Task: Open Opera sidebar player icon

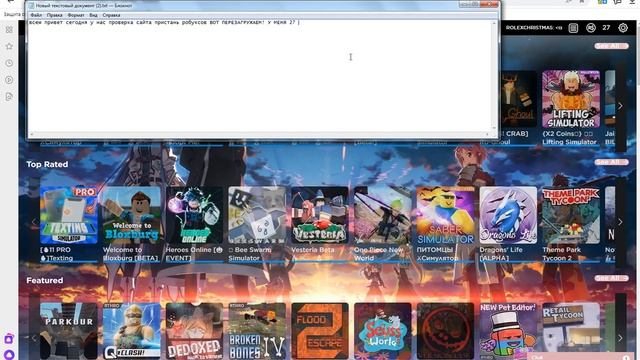Action: (x=9, y=80)
